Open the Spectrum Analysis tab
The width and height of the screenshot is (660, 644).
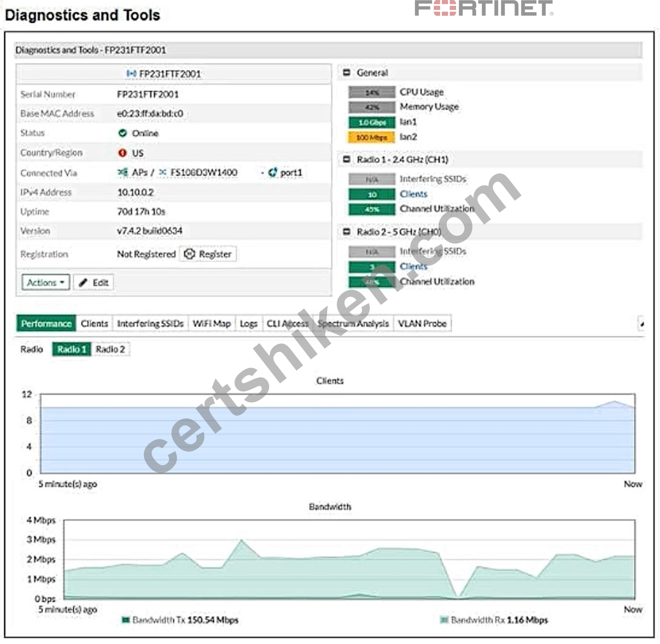click(x=353, y=324)
